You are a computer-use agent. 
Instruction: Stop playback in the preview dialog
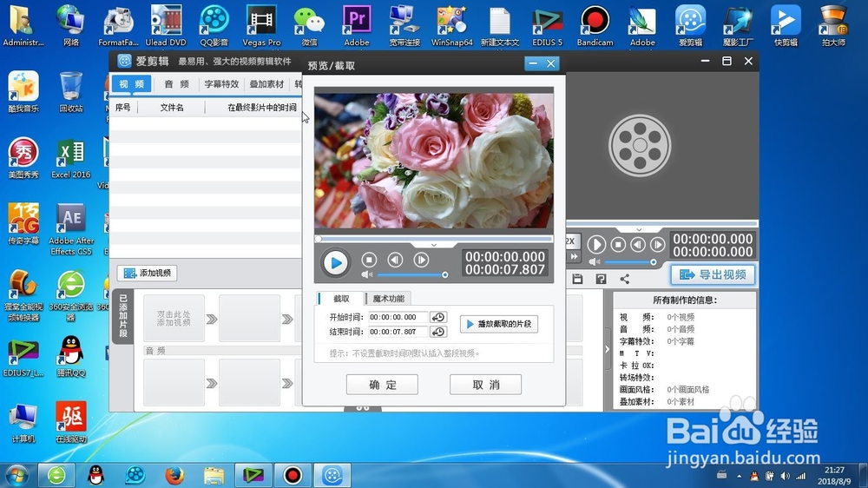(369, 260)
